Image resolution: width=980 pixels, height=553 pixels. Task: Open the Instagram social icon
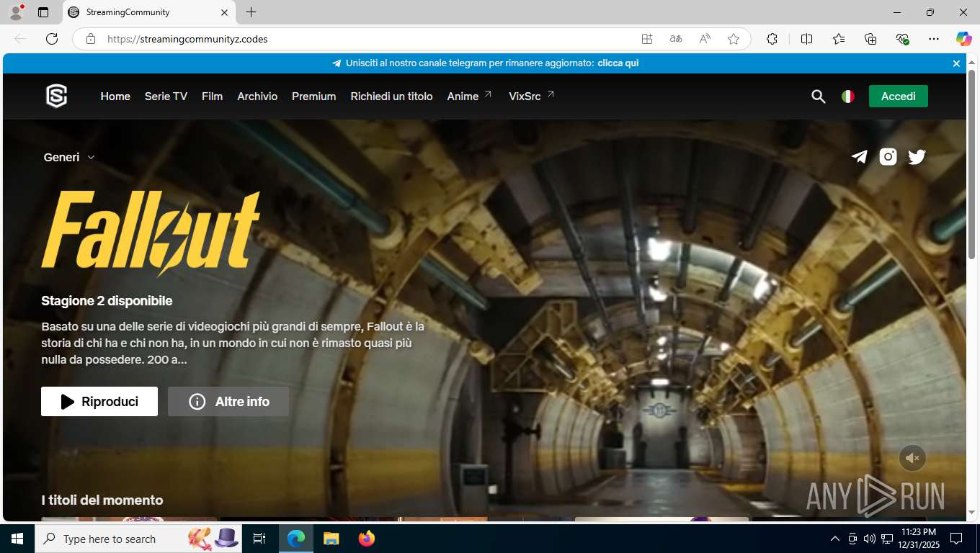click(888, 157)
